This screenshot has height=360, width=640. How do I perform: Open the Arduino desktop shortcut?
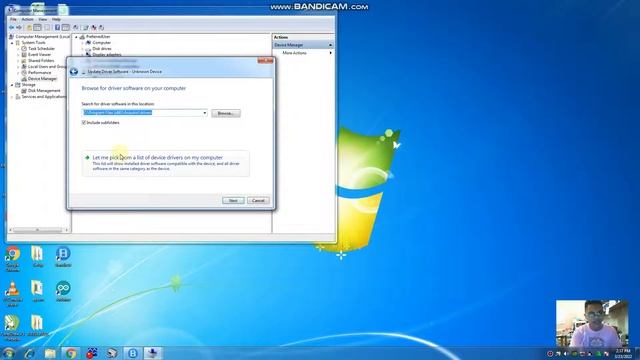point(63,291)
